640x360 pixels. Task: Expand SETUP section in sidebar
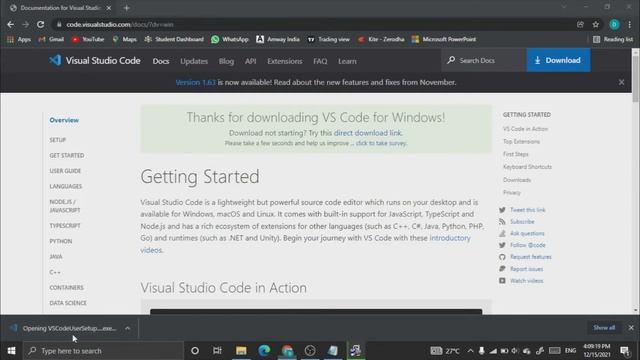tap(58, 140)
